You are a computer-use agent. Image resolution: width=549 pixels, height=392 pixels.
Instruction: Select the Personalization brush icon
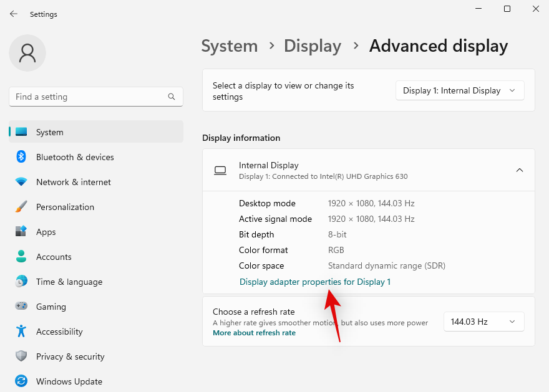(x=22, y=207)
